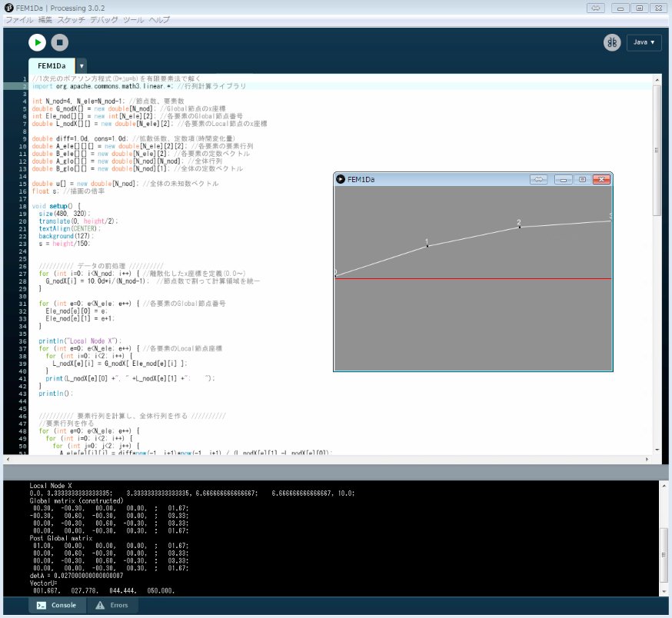Switch to the Console tab

[x=57, y=605]
